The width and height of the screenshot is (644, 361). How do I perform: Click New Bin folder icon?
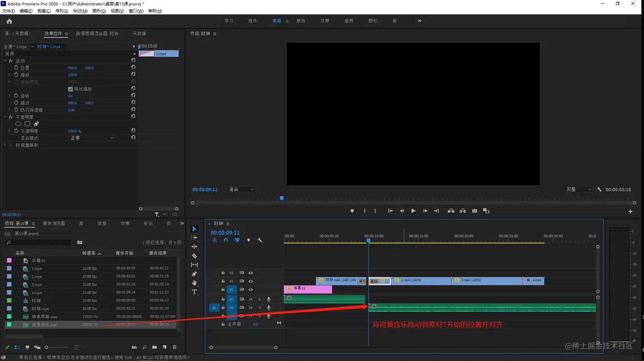(x=154, y=347)
